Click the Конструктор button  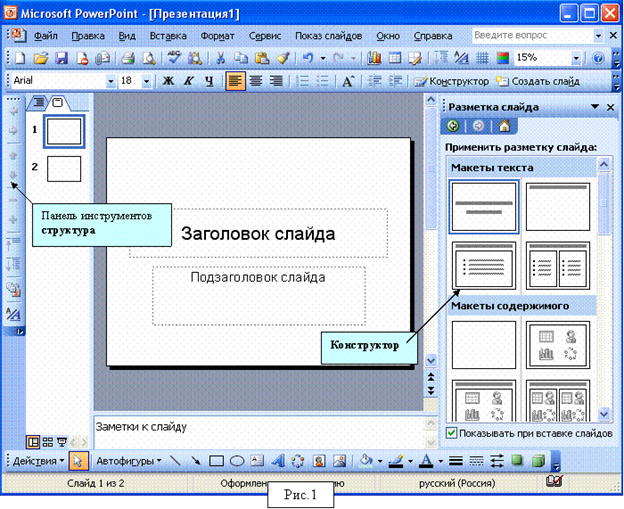[452, 81]
